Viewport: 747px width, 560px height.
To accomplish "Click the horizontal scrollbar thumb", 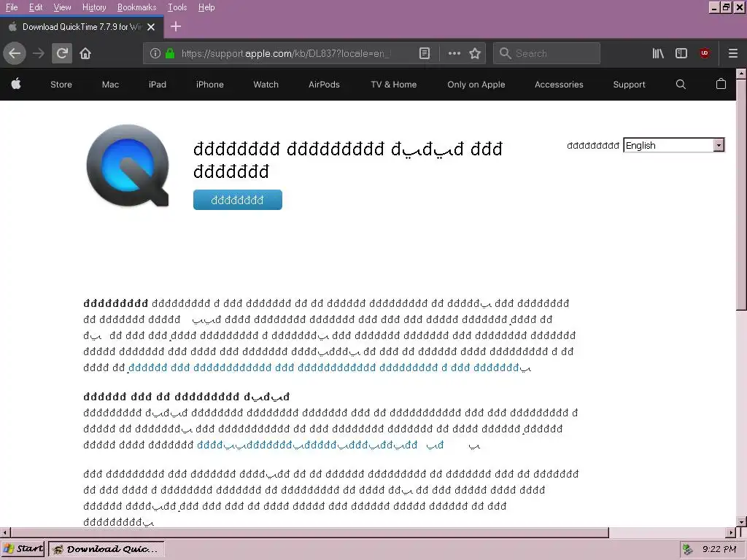I will click(309, 532).
